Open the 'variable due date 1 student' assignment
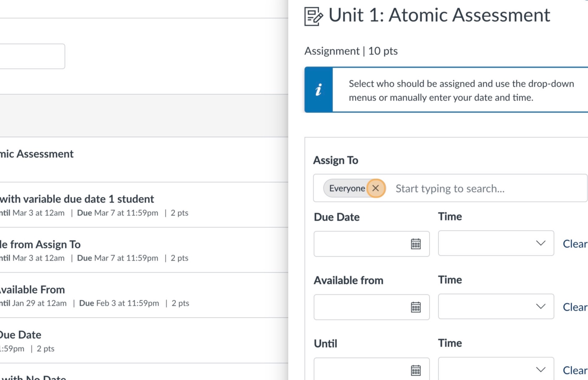The width and height of the screenshot is (588, 380). click(77, 199)
